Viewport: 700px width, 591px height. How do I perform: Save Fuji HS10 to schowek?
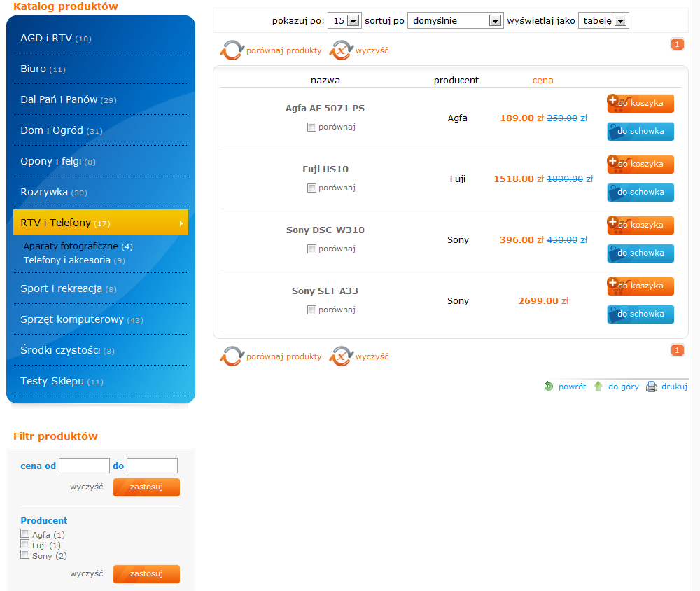pos(640,192)
